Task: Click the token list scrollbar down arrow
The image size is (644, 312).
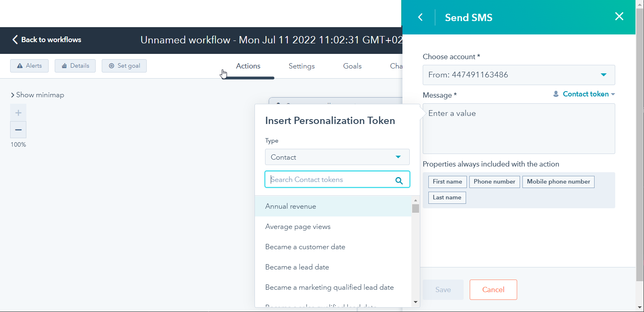Action: pyautogui.click(x=415, y=302)
